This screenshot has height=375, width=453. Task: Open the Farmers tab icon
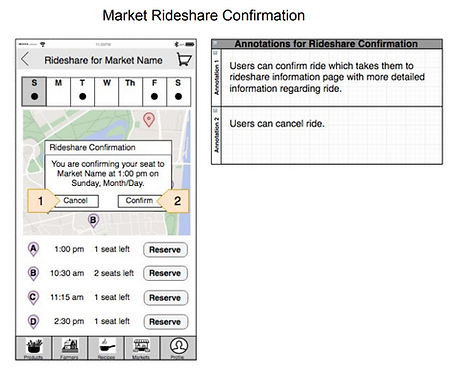point(70,348)
